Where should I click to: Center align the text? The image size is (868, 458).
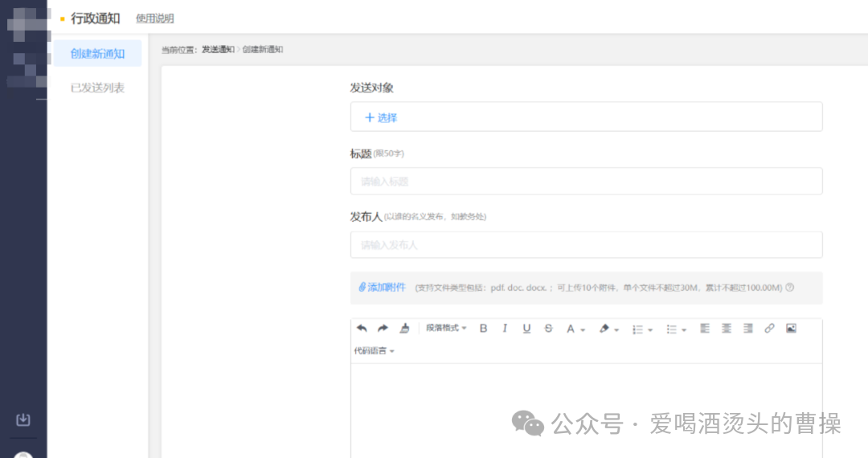click(x=727, y=329)
